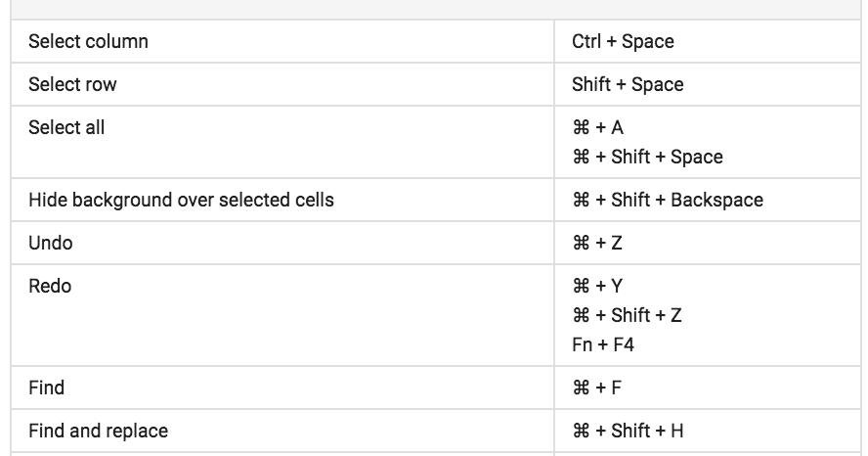
Task: Click the "⌘ + A" shortcut line
Action: [598, 128]
